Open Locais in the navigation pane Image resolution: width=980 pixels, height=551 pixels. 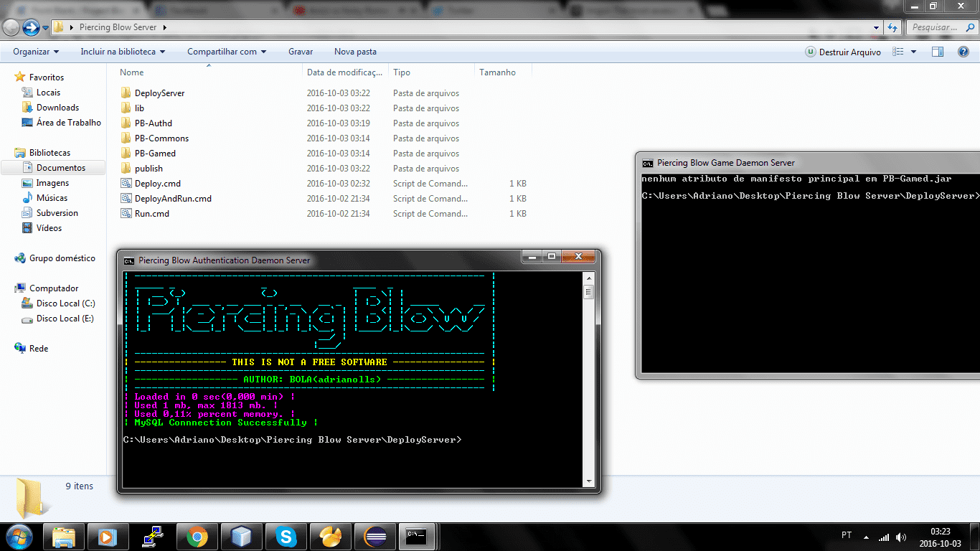click(49, 93)
